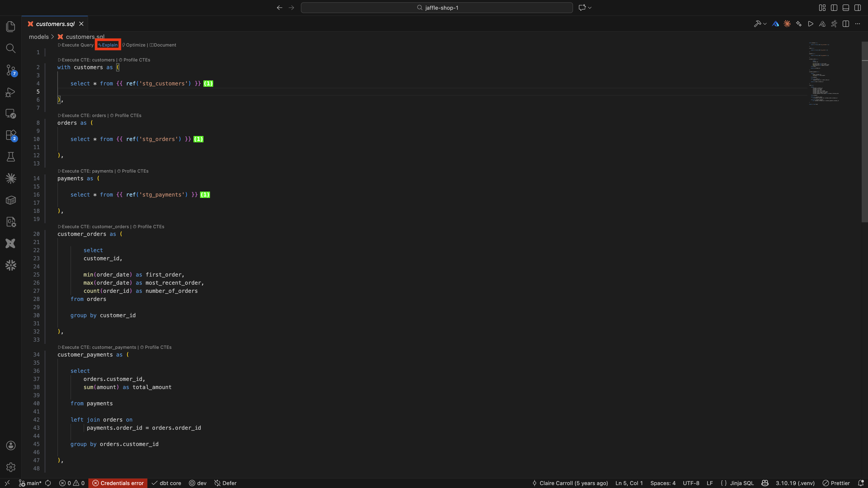
Task: Toggle Defer setting in status bar
Action: point(225,483)
